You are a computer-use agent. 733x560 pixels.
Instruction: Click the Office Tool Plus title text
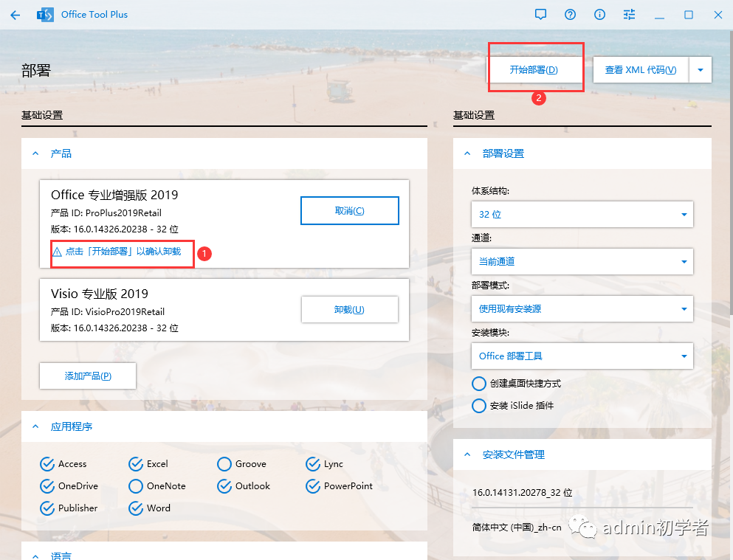pos(94,15)
